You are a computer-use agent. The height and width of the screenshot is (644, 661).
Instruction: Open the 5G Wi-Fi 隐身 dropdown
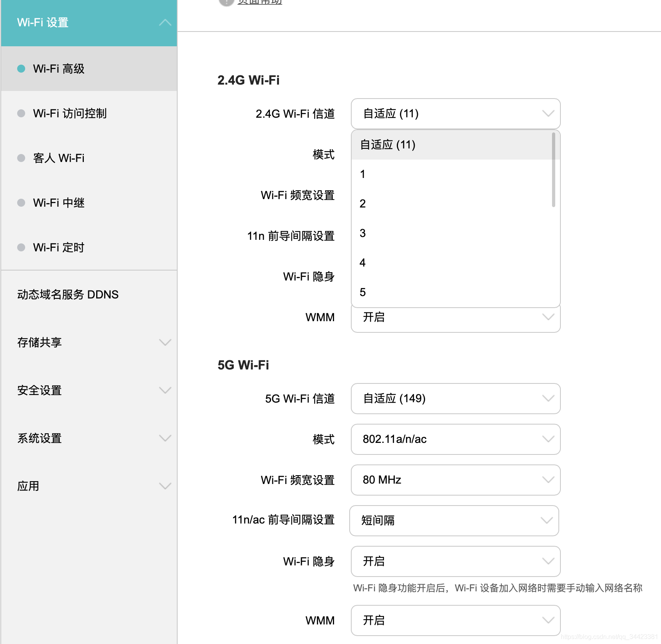pos(455,561)
